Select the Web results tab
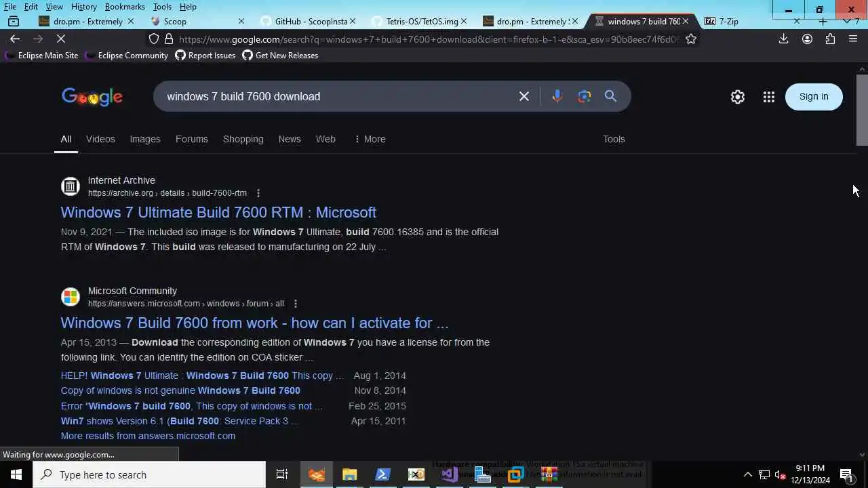Screen dimensions: 868x488 (325, 139)
